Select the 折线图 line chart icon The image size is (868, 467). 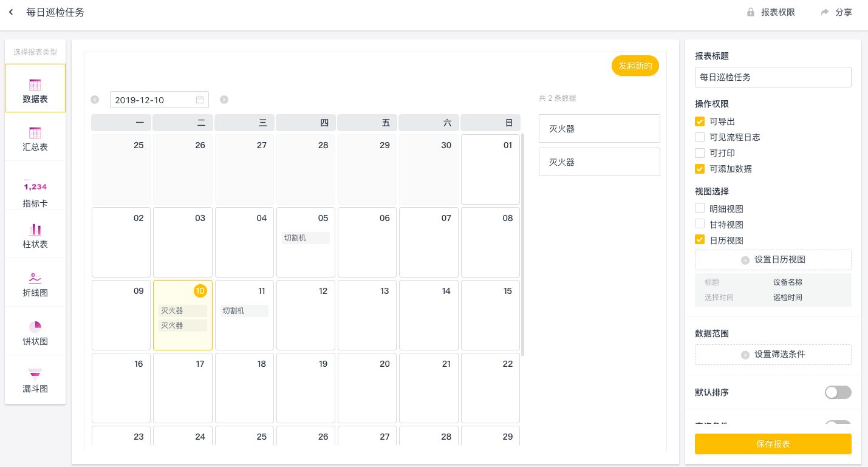coord(35,279)
